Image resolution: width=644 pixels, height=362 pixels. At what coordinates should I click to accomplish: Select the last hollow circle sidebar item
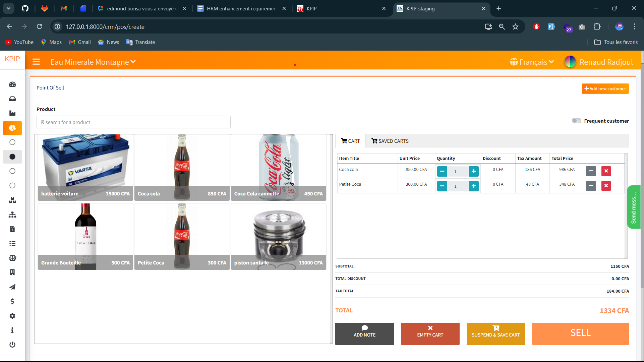pyautogui.click(x=12, y=185)
